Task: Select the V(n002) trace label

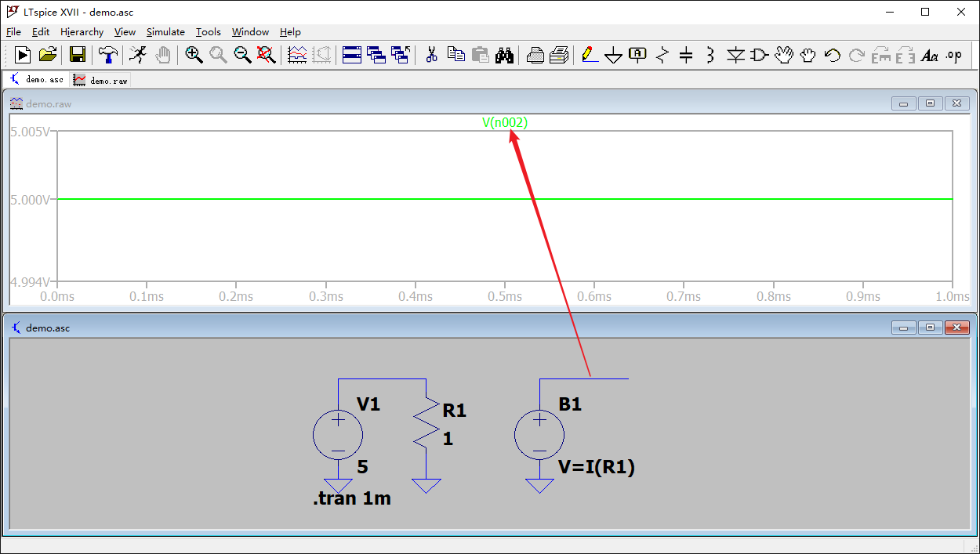Action: pos(506,122)
